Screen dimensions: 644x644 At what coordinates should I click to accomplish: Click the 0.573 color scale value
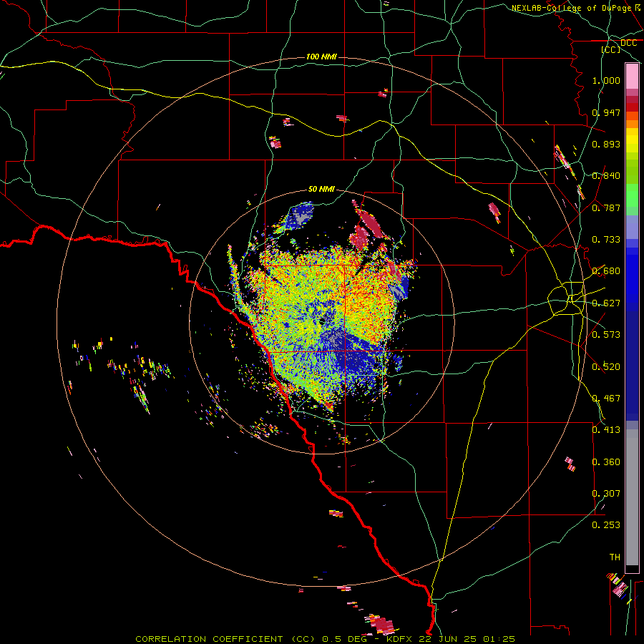(x=606, y=335)
